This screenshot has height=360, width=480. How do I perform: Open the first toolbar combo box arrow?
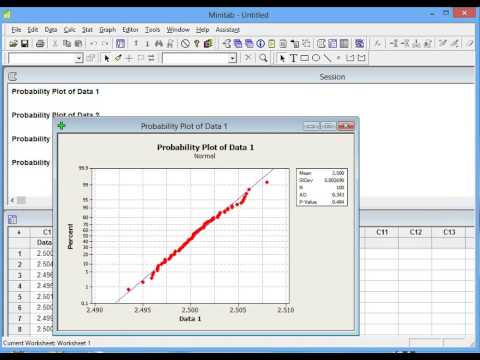pos(78,59)
